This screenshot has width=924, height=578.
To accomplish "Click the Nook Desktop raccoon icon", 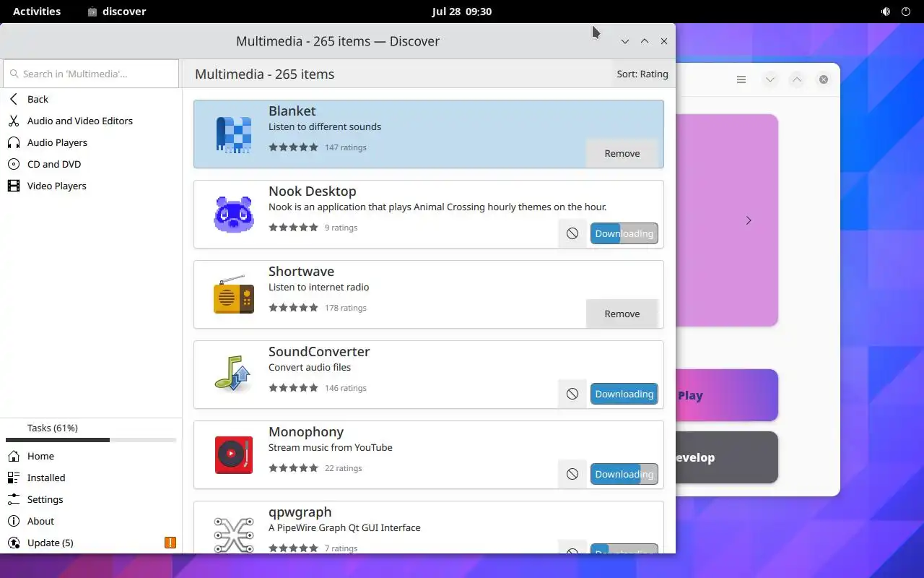I will pyautogui.click(x=234, y=215).
